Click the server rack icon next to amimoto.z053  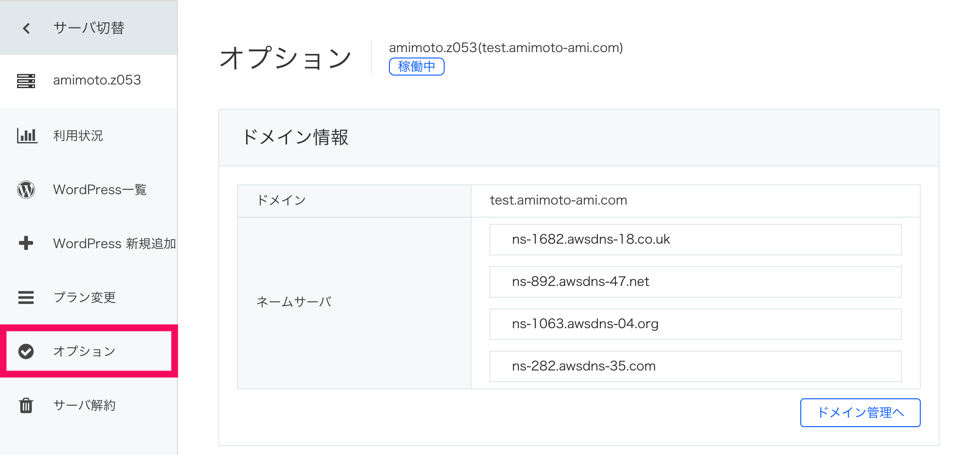(x=26, y=81)
